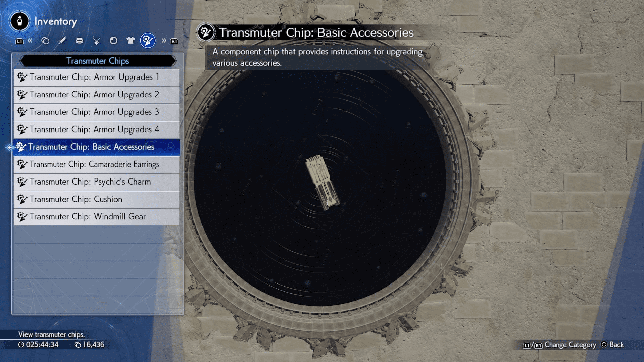Viewport: 644px width, 362px height.
Task: Click the gil currency icon
Action: (x=78, y=345)
